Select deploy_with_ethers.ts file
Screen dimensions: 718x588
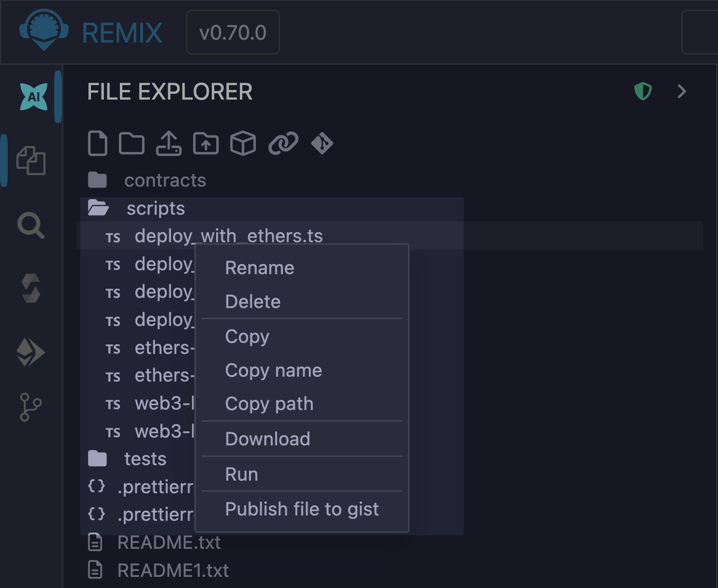point(229,236)
